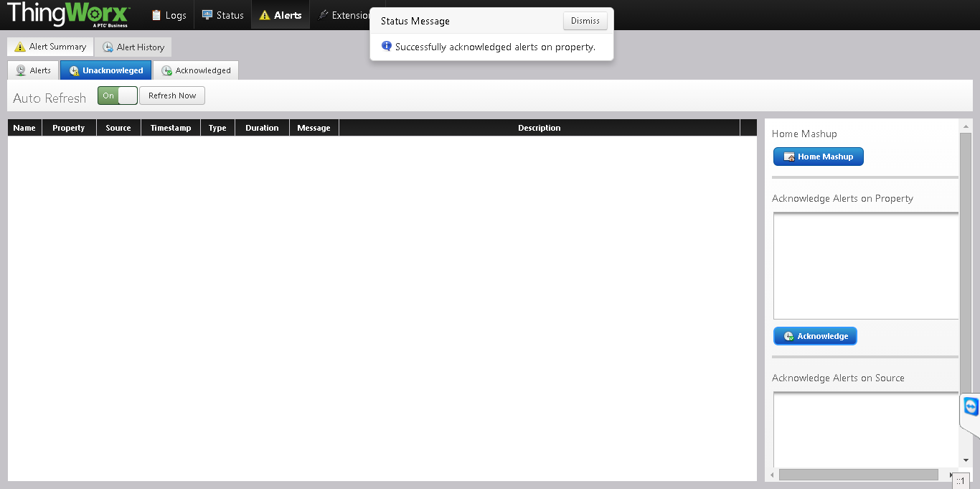Open the Status menu
This screenshot has height=489, width=980.
[x=222, y=15]
